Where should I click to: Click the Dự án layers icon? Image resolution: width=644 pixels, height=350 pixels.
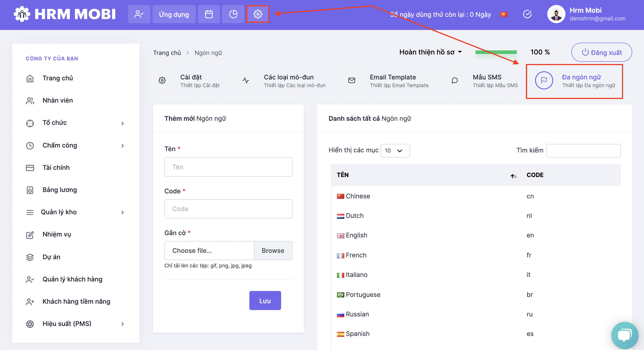[30, 257]
